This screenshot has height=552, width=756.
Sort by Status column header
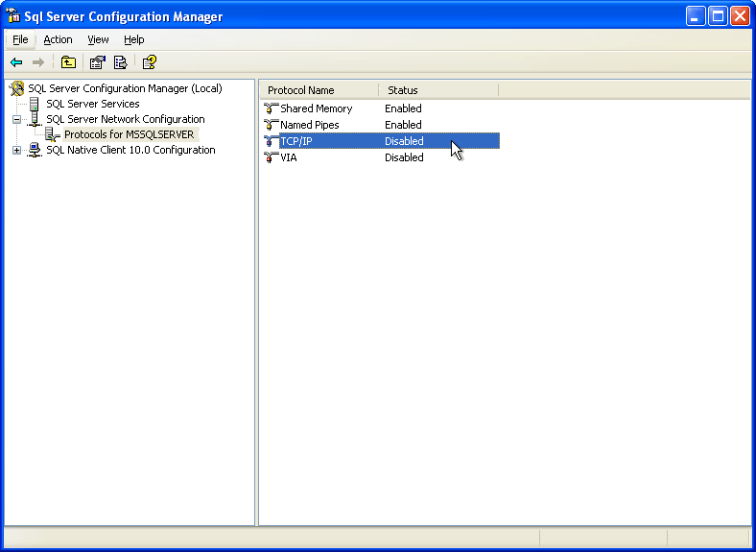coord(438,90)
